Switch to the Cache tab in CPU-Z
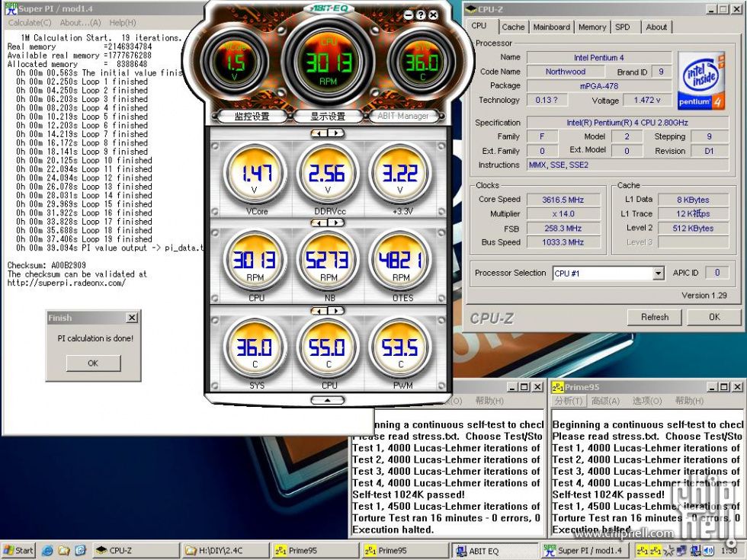This screenshot has height=560, width=747. point(513,27)
